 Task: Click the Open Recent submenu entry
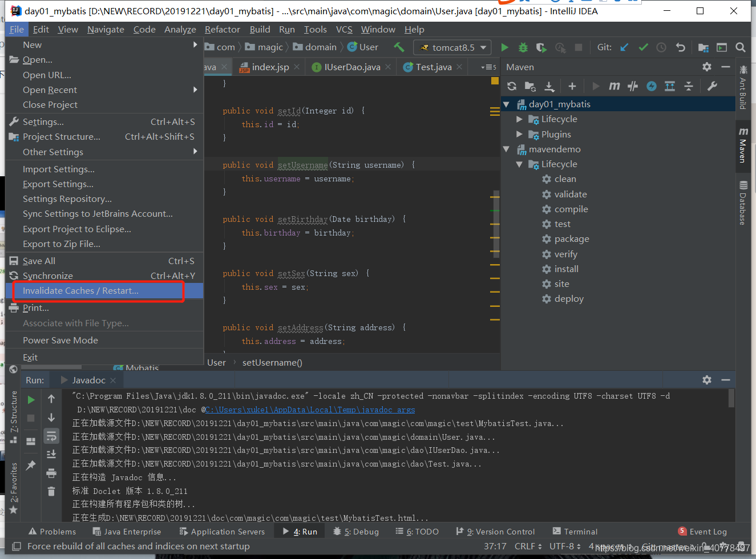104,90
